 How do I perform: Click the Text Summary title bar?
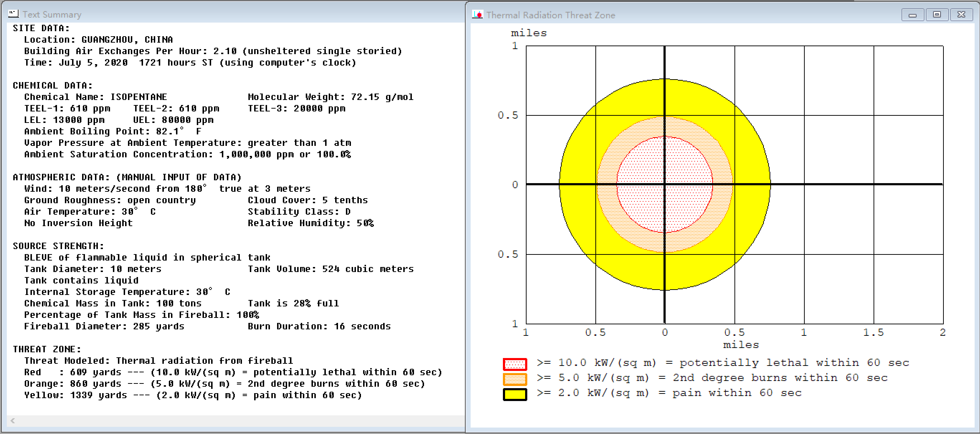point(228,14)
